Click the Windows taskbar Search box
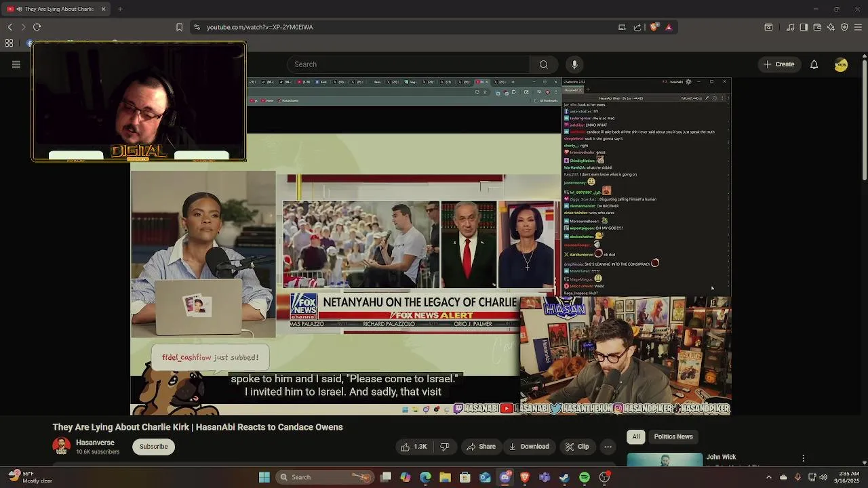868x488 pixels. pos(325,477)
